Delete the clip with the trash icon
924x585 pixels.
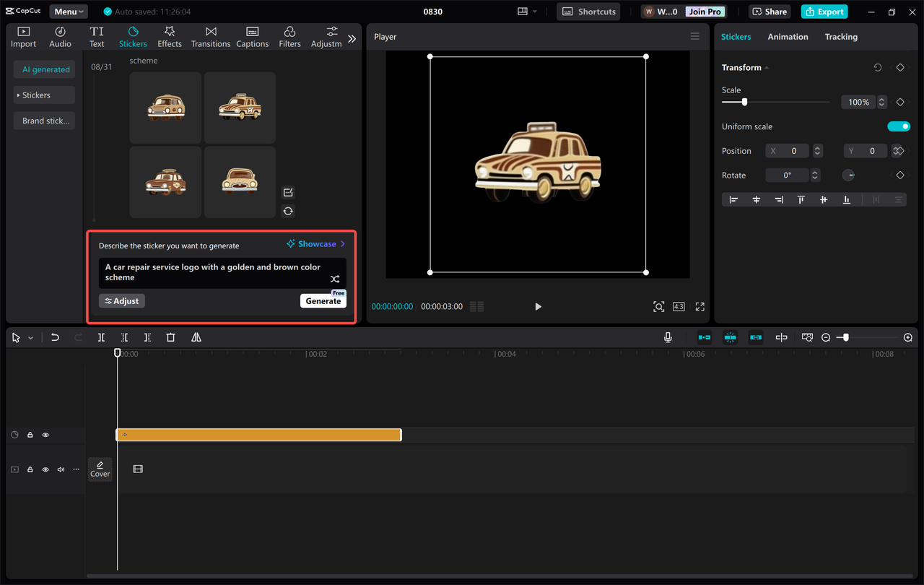pos(170,337)
